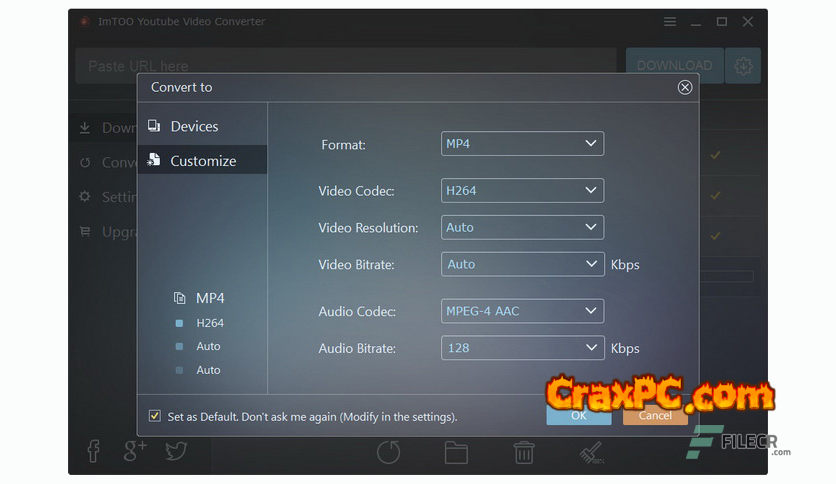Open the Audio Codec MPEG-4 AAC dropdown
This screenshot has width=836, height=484.
522,311
